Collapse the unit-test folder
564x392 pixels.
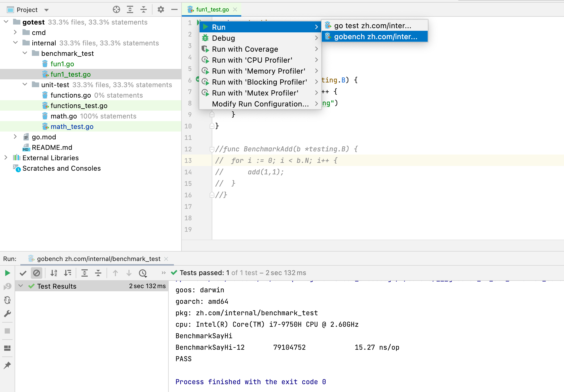coord(25,85)
